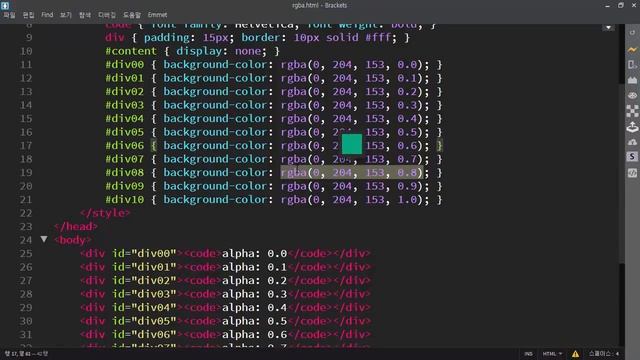
Task: Click line number 17 in the gutter
Action: pos(26,146)
